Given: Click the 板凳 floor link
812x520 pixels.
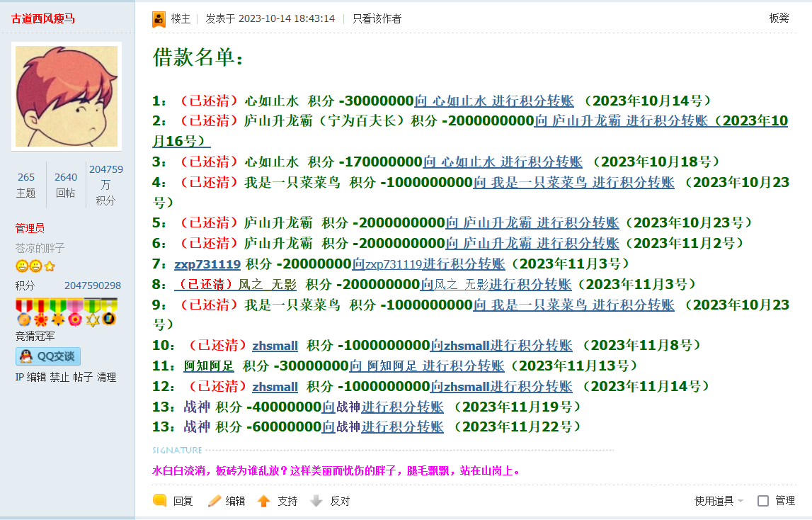Looking at the screenshot, I should click(x=779, y=19).
